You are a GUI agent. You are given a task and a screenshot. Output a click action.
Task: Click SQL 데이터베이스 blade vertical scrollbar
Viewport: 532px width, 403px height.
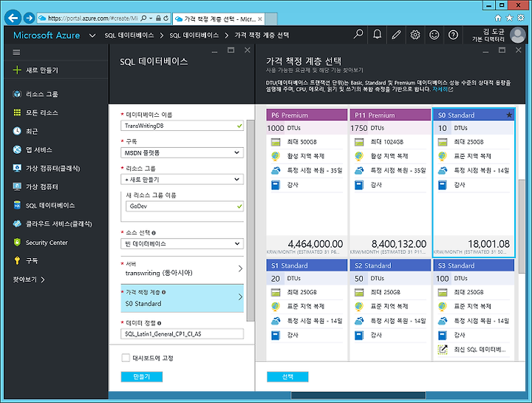coord(250,220)
